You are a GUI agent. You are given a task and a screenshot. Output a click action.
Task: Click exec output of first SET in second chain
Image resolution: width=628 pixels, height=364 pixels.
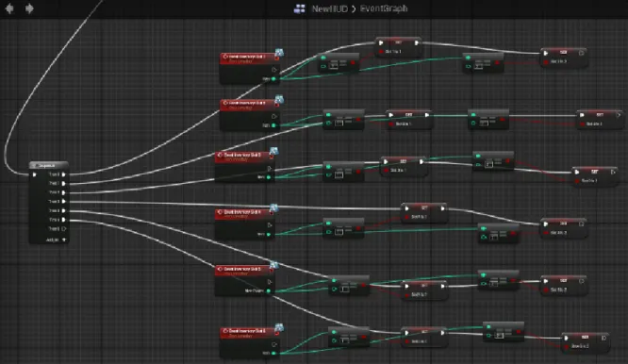[x=427, y=115]
